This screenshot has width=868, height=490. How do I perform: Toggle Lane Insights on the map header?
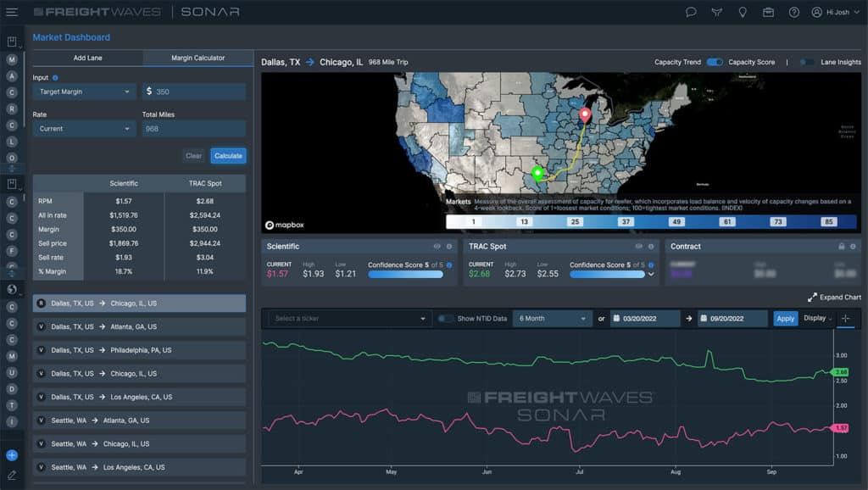(x=806, y=62)
